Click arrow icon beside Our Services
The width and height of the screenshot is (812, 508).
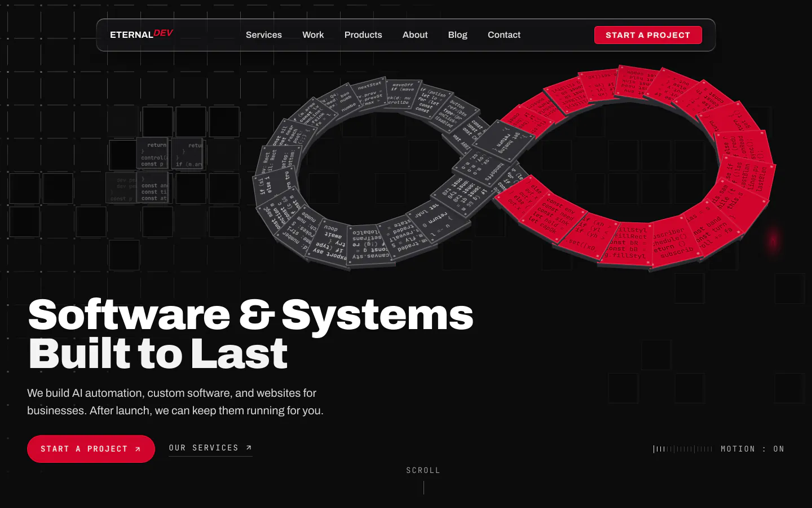point(249,448)
